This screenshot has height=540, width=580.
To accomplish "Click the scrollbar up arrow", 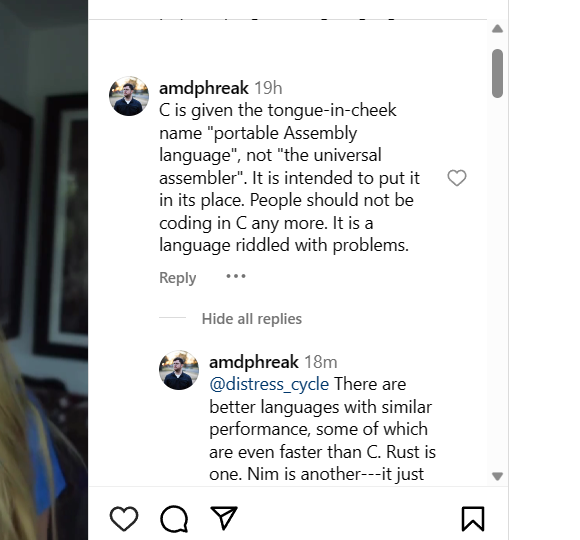I will [498, 28].
